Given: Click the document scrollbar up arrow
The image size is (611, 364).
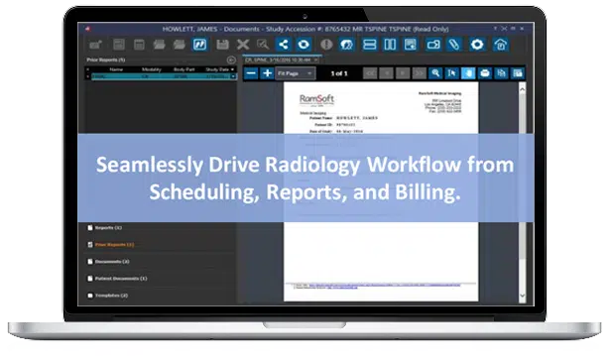Looking at the screenshot, I should [x=522, y=89].
